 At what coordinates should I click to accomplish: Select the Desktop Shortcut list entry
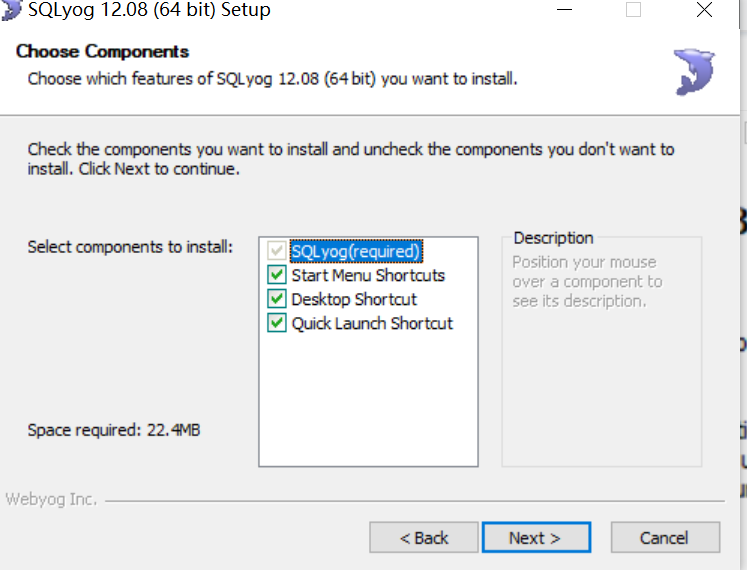pyautogui.click(x=354, y=299)
